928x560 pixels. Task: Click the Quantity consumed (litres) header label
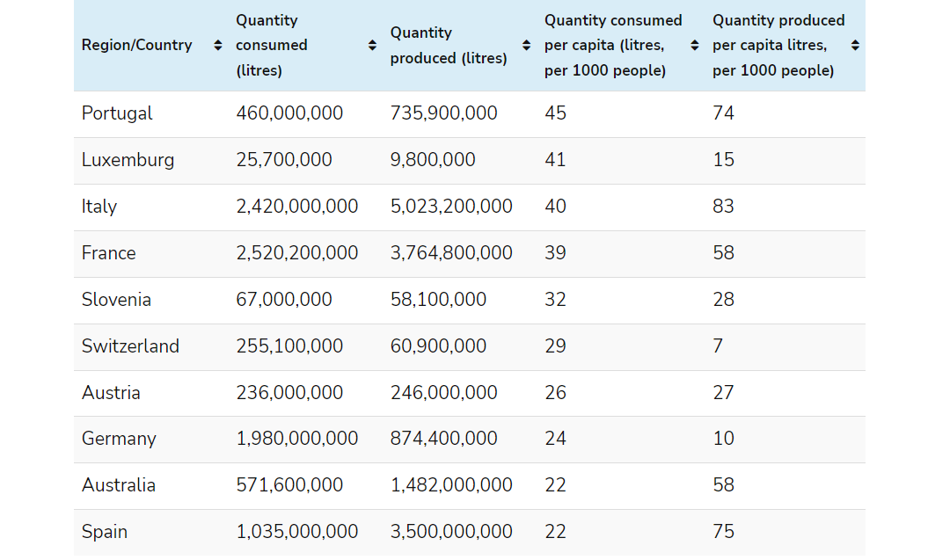(x=272, y=46)
